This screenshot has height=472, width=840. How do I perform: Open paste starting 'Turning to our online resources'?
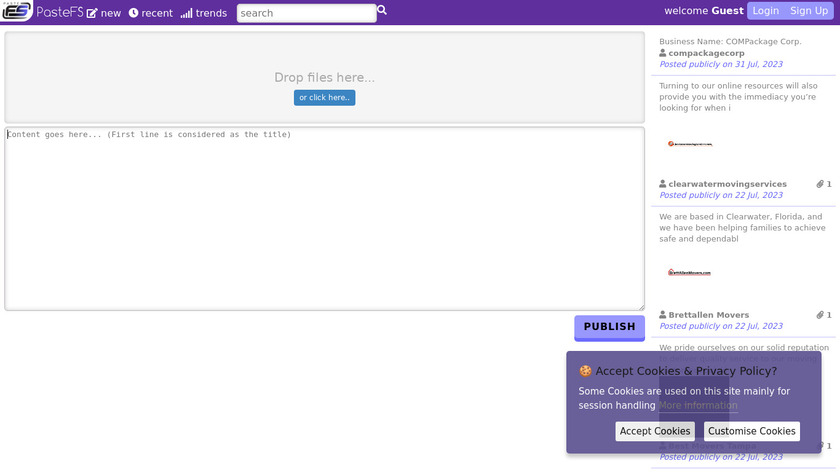pyautogui.click(x=738, y=97)
